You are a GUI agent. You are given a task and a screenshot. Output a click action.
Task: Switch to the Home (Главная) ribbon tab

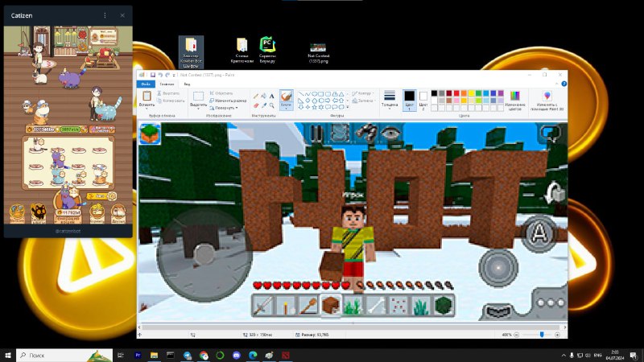tap(167, 84)
